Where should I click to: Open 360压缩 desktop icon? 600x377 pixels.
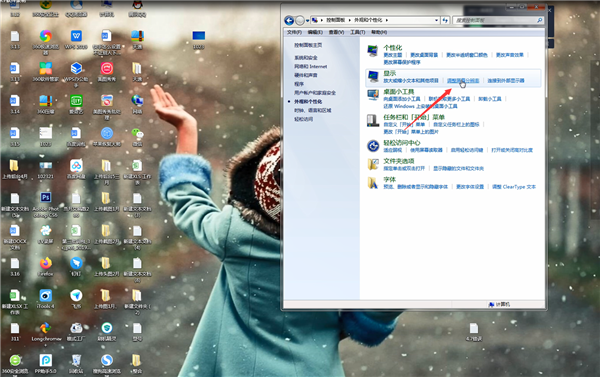[x=46, y=101]
